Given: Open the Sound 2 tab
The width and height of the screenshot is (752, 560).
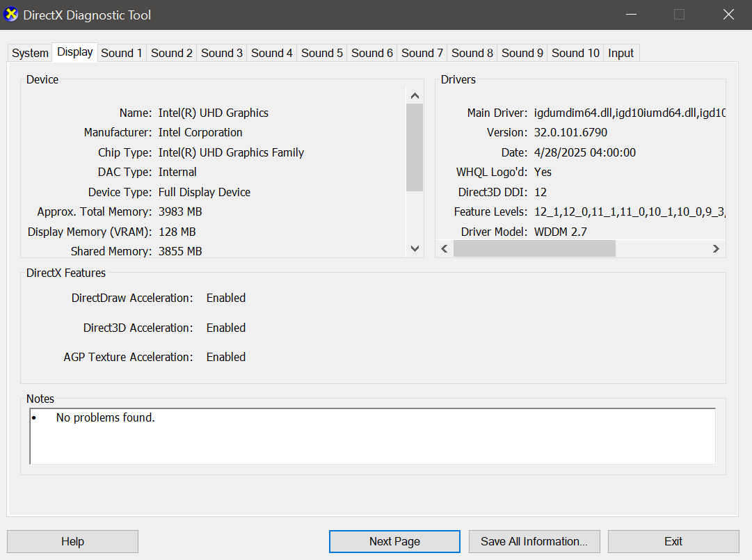Looking at the screenshot, I should point(172,54).
